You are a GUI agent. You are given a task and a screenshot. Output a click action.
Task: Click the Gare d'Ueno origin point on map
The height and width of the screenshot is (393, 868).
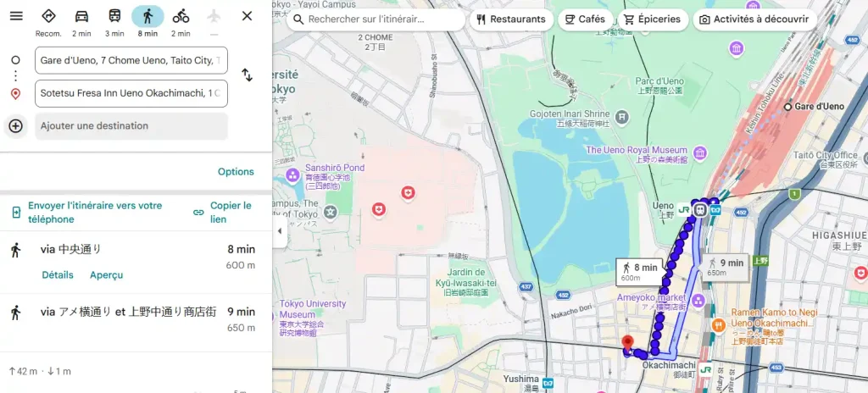coord(787,107)
